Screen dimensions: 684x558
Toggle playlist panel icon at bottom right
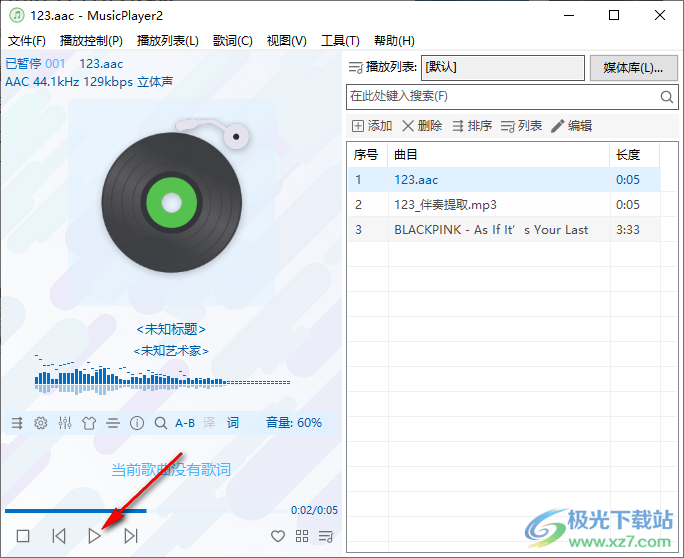(326, 536)
